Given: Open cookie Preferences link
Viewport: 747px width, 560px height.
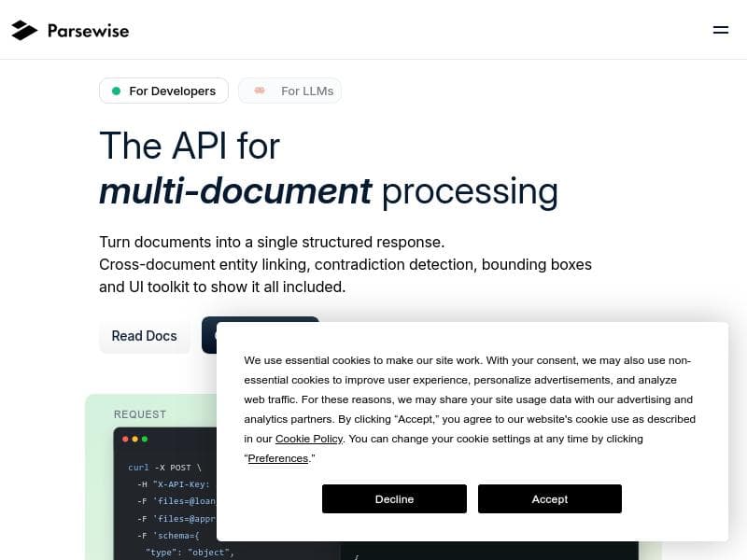Looking at the screenshot, I should click(x=277, y=458).
